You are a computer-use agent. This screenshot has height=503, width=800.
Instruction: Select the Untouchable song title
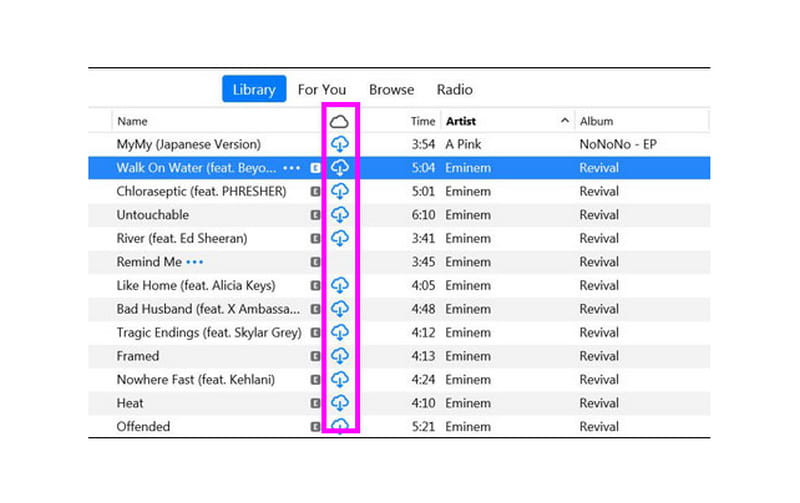pos(153,215)
